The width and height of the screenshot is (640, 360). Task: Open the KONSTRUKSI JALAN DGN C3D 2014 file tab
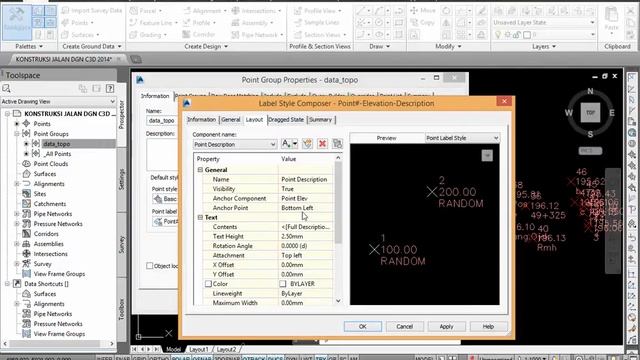64,59
